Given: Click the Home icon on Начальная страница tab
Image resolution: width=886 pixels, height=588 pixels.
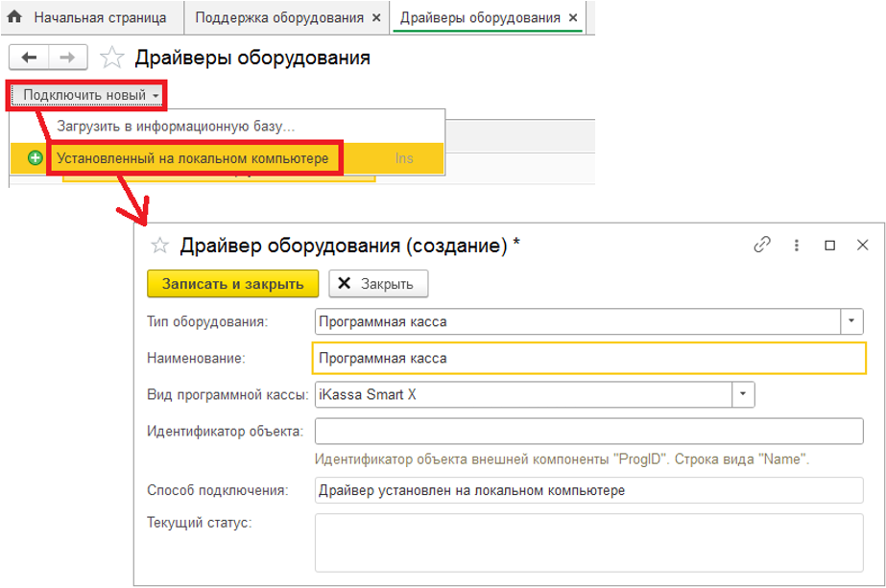Looking at the screenshot, I should click(x=15, y=17).
